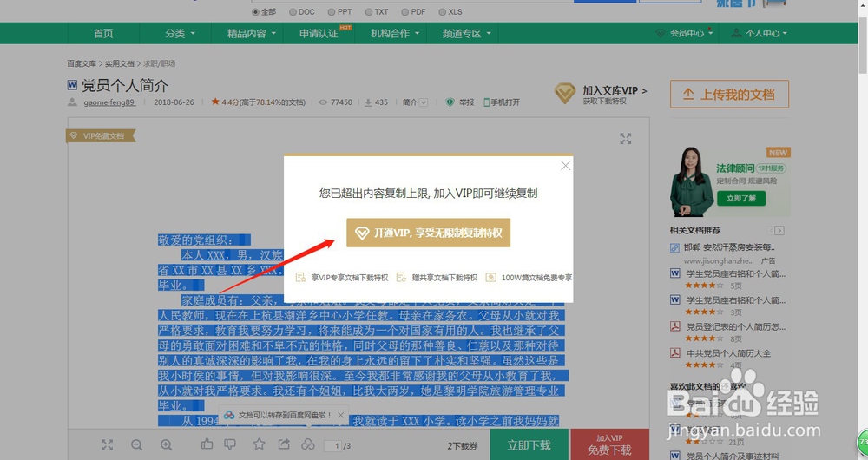Select the 全部 file type radio button
Viewport: 868px width, 460px height.
pyautogui.click(x=255, y=11)
